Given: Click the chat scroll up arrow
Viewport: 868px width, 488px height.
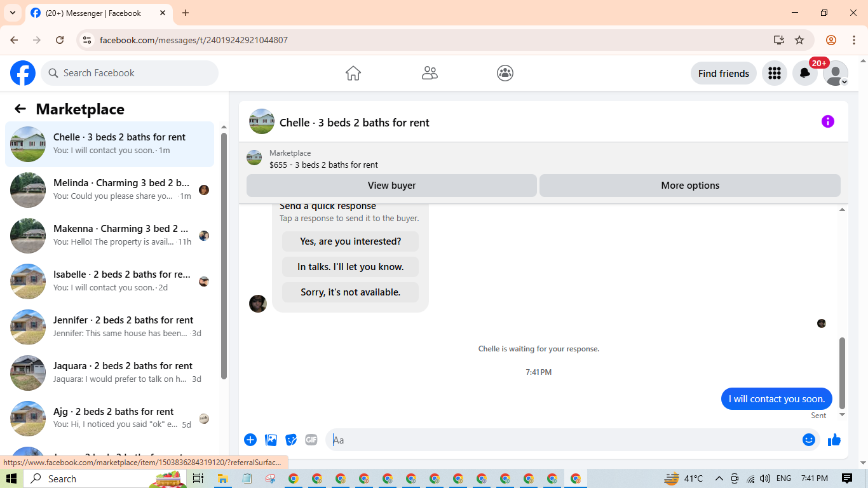Looking at the screenshot, I should [843, 210].
